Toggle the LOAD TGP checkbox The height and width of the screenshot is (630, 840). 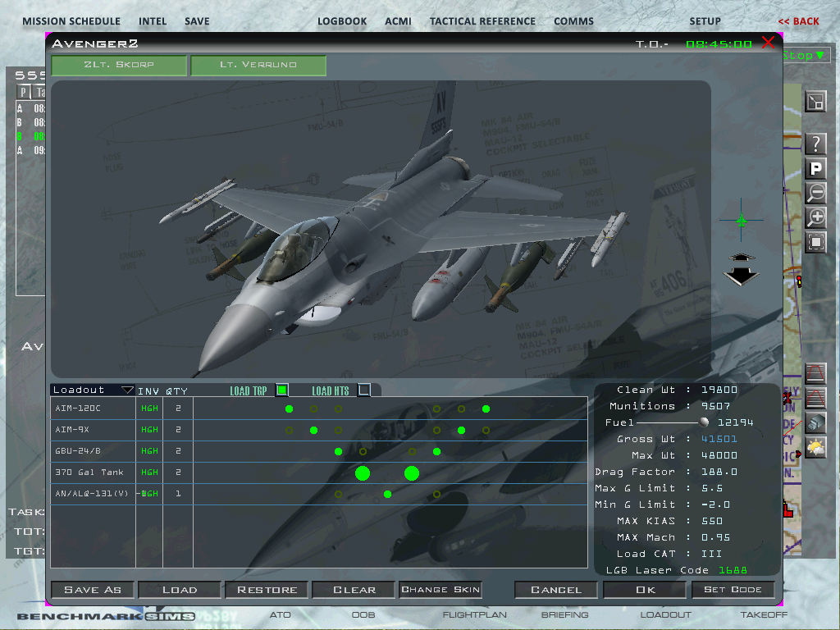(282, 390)
